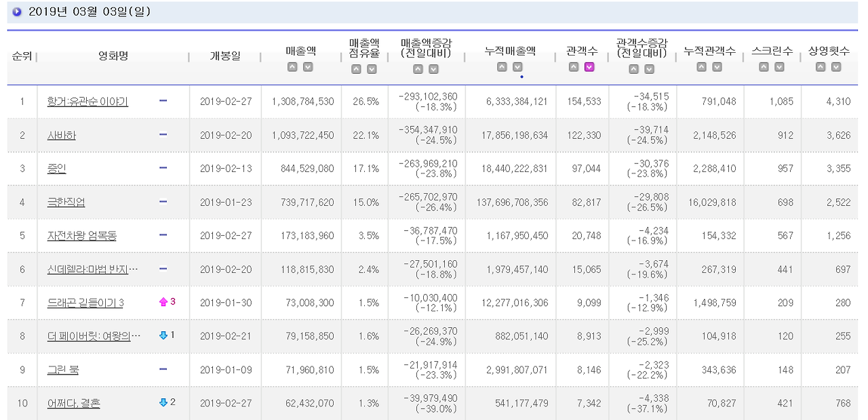Select the date heading 2019년 03월 03일(일)
The image size is (868, 420).
(x=90, y=12)
